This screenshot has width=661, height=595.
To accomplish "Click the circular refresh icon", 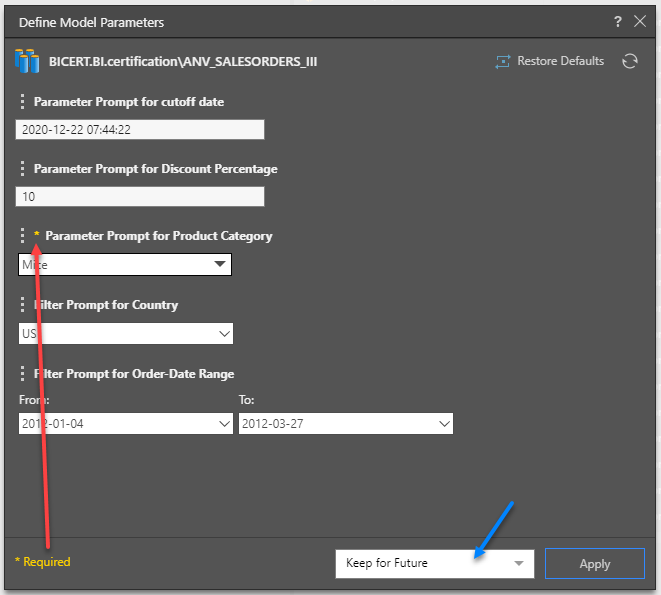I will [x=630, y=61].
